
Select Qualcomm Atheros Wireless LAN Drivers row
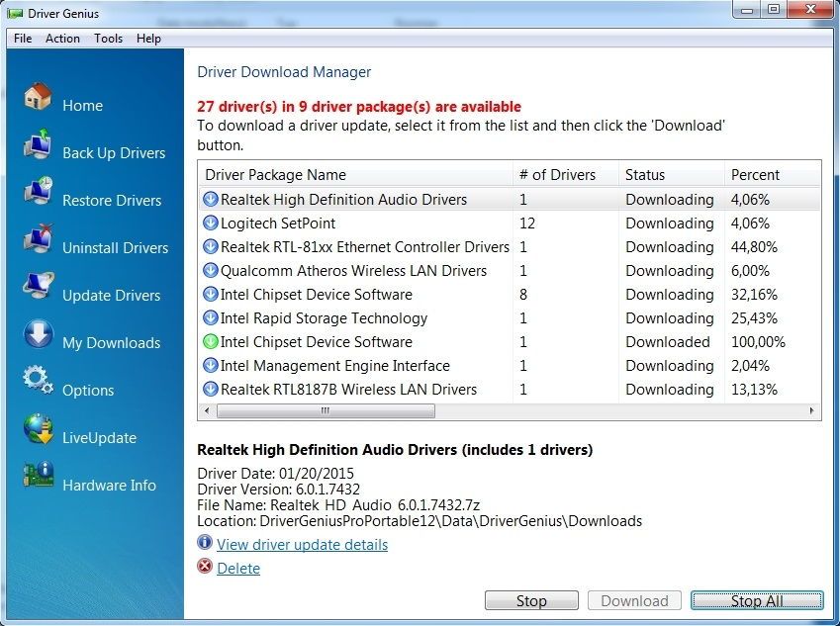coord(509,270)
